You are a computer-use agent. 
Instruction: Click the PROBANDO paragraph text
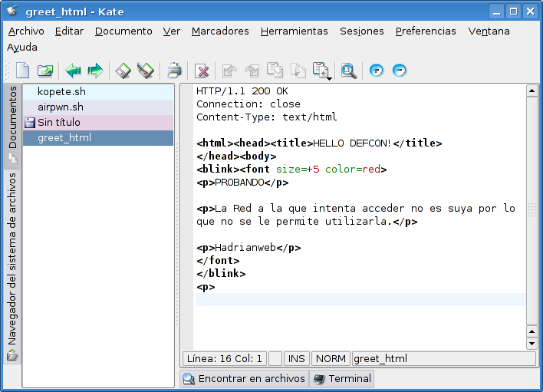[x=239, y=183]
